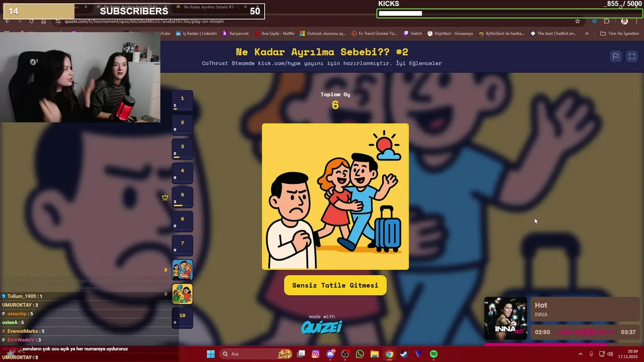The width and height of the screenshot is (644, 362).
Task: Open the 'ByNoDeck ile harika' bookmark
Action: pyautogui.click(x=502, y=34)
